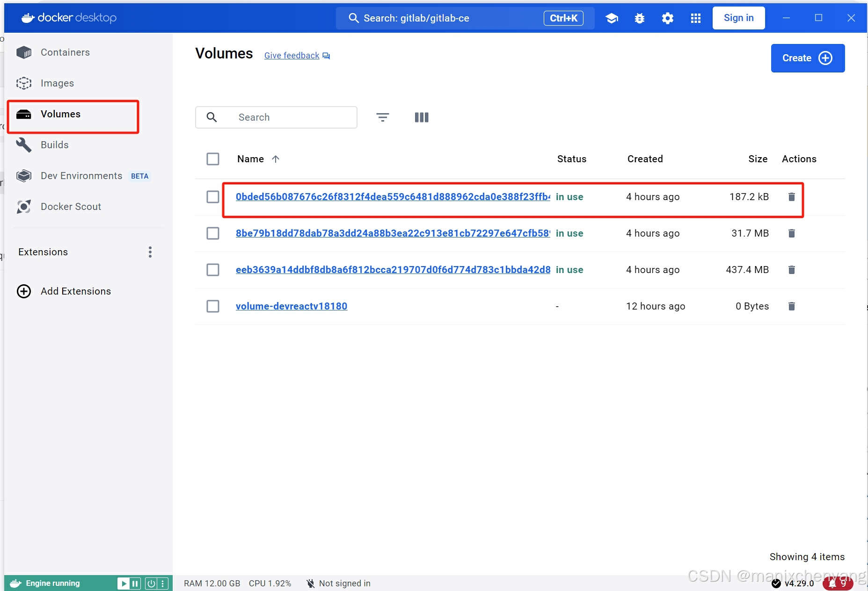Viewport: 868px width, 591px height.
Task: Click the Engine running status
Action: click(52, 584)
